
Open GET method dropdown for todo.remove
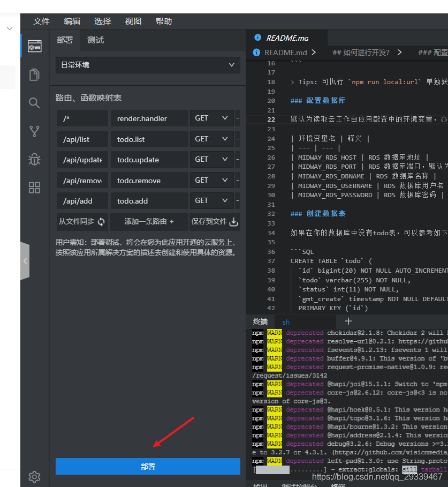point(211,180)
